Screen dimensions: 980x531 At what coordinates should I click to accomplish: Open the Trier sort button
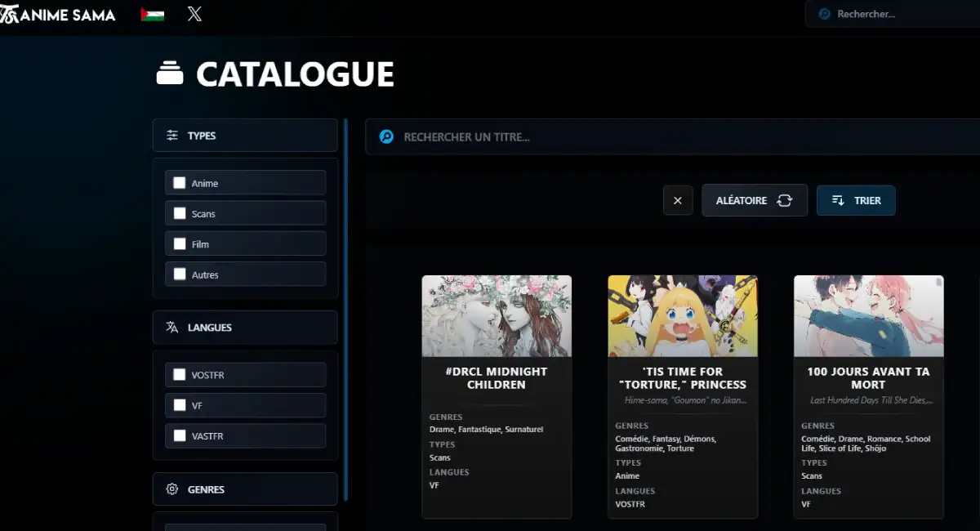click(855, 201)
